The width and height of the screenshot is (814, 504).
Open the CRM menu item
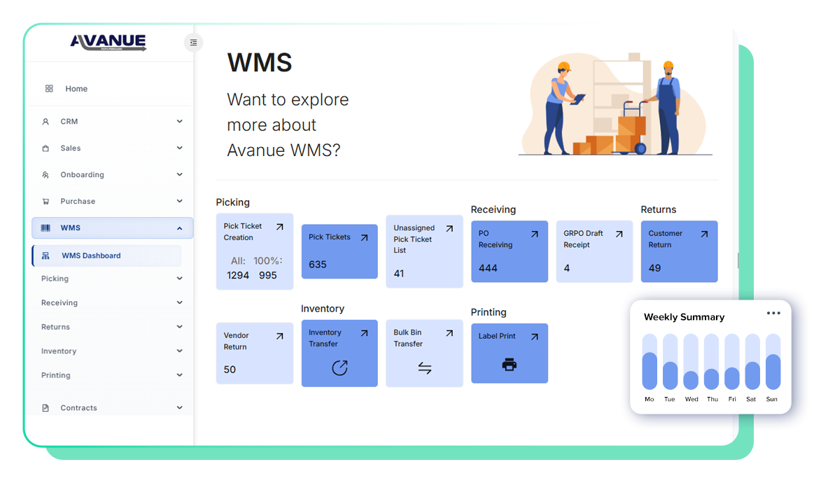point(112,122)
